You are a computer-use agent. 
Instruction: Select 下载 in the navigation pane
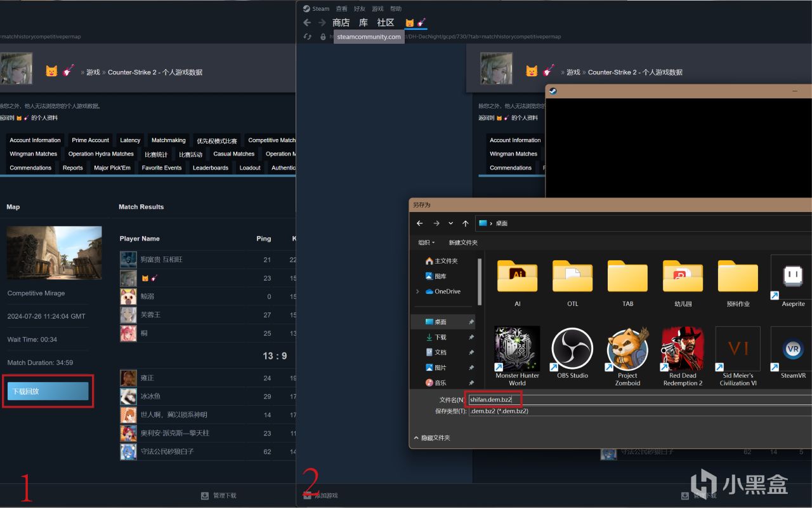[x=435, y=337]
